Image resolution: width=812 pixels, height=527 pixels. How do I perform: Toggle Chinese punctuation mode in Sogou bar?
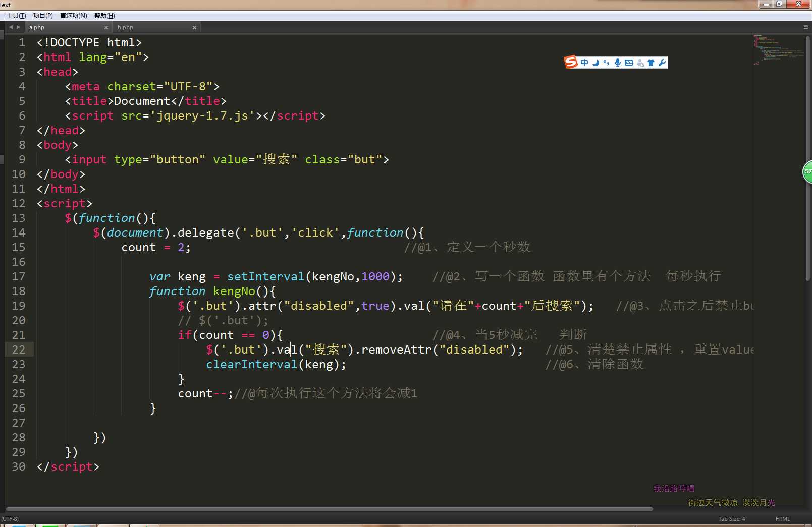point(606,63)
